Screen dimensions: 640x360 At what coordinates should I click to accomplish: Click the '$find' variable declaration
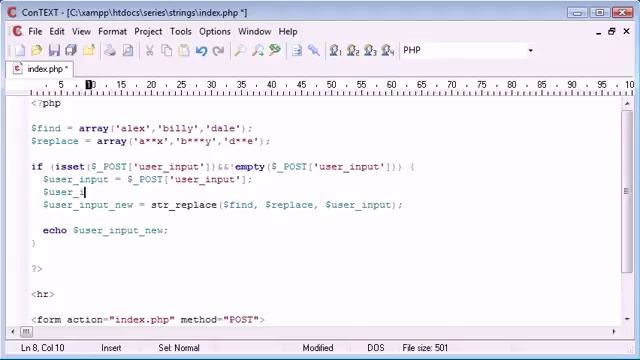[46, 129]
